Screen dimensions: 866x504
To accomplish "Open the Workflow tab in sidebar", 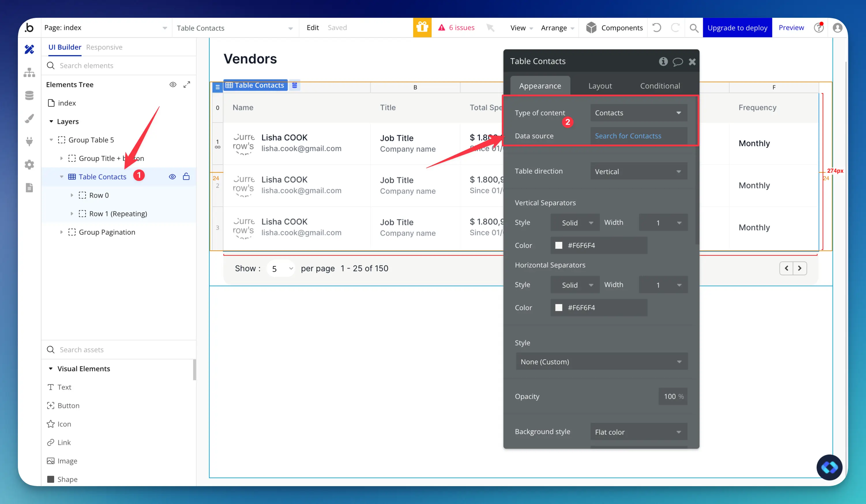I will point(29,72).
